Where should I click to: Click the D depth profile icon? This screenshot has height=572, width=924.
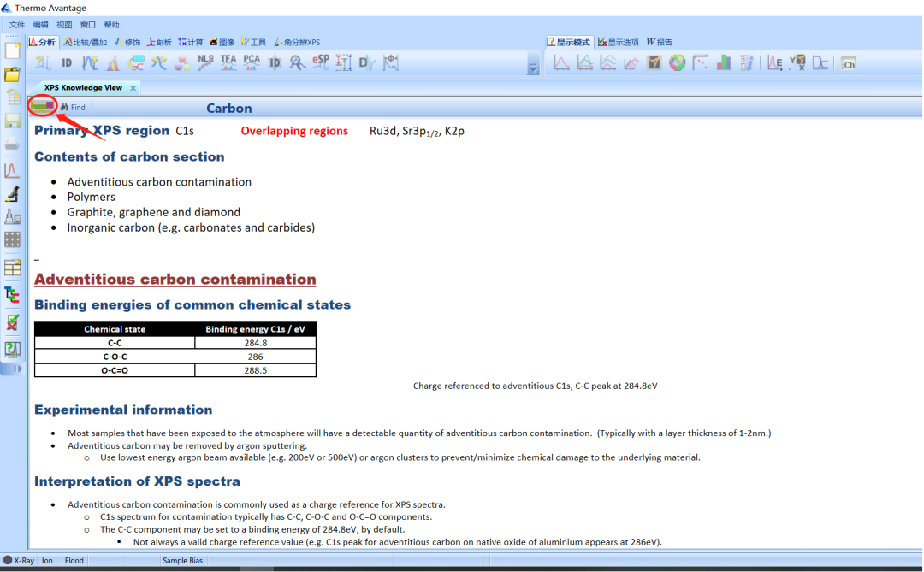point(366,62)
